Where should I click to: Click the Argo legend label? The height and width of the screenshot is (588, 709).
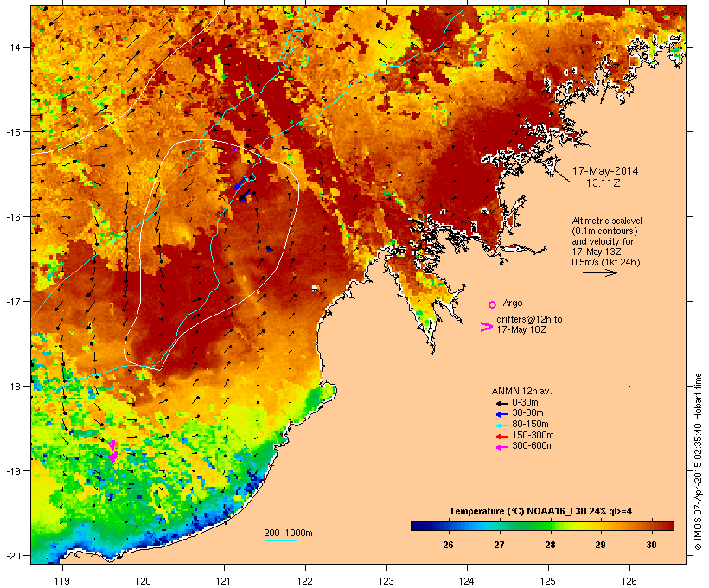point(513,303)
